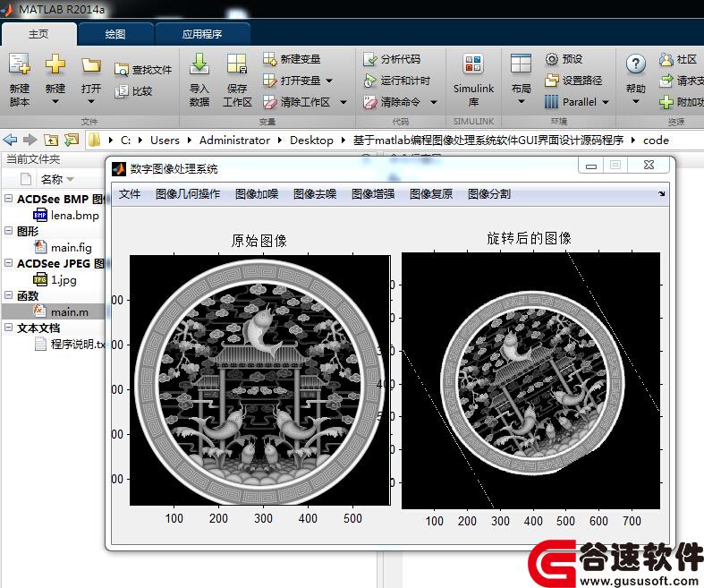This screenshot has width=704, height=588.
Task: Open the Help (帮助) dropdown arrow
Action: pos(635,102)
